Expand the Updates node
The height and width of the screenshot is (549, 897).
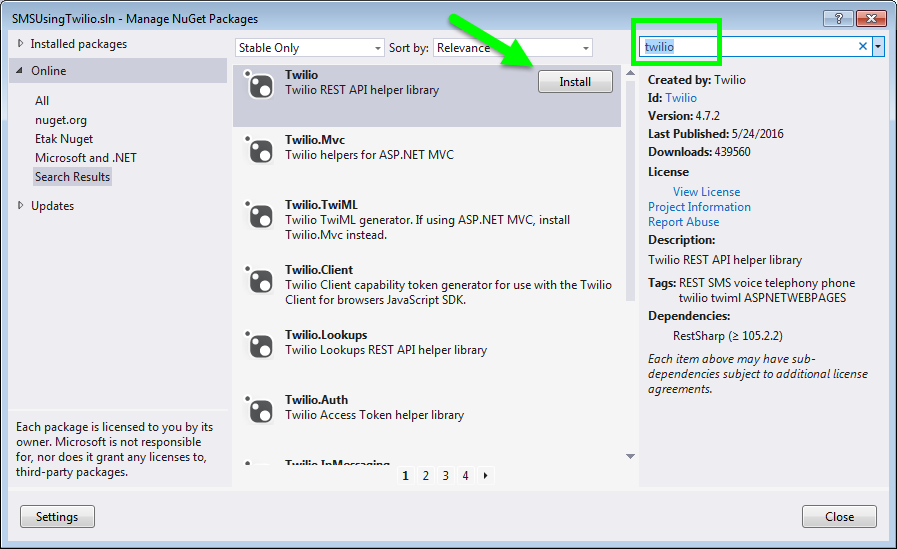21,205
